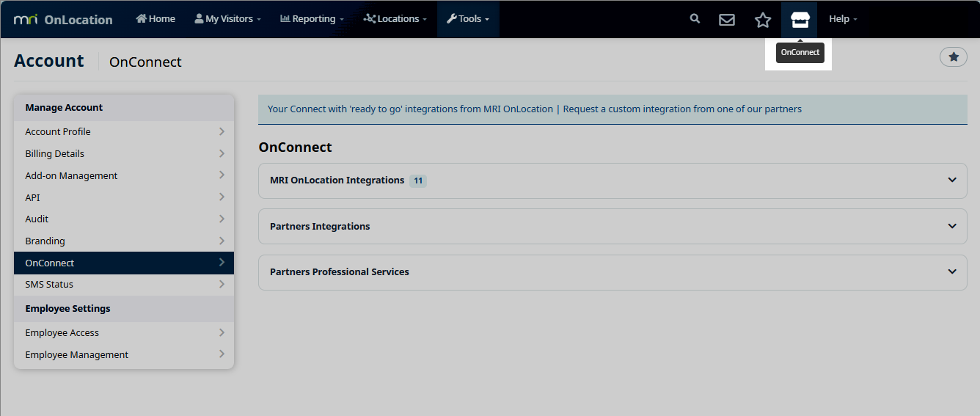
Task: Open Employee Management settings
Action: [x=124, y=355]
